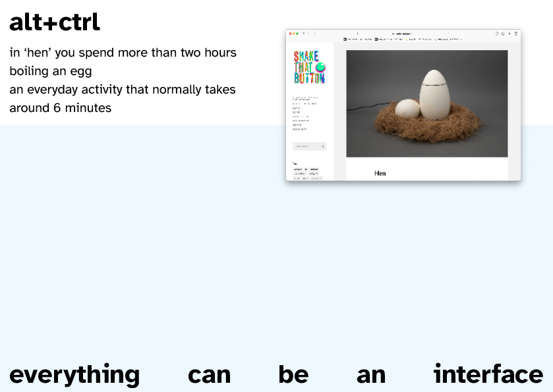This screenshot has height=392, width=553.
Task: Select the first tag in the sidebar tag list
Action: (x=297, y=169)
